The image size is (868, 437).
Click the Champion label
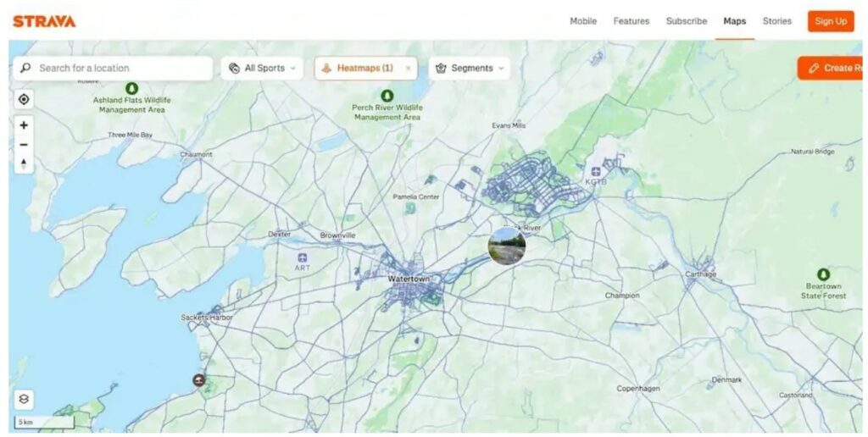(x=622, y=296)
